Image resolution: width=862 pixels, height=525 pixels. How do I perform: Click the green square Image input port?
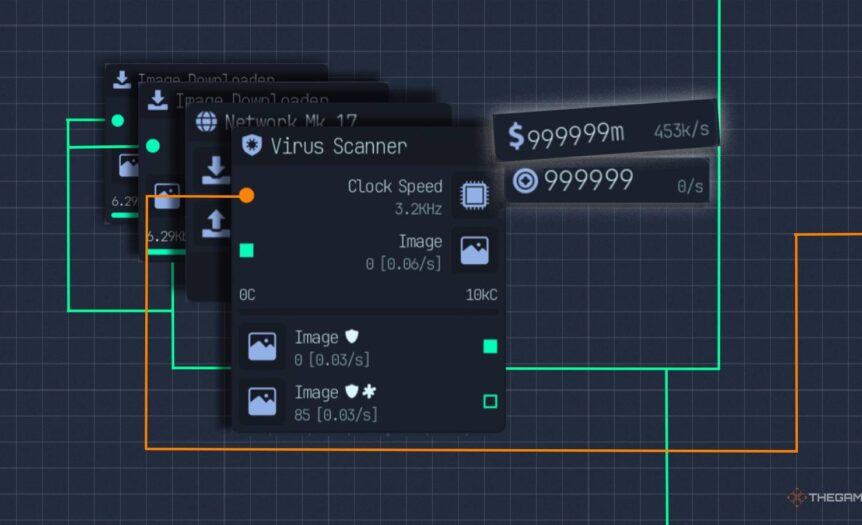coord(247,250)
